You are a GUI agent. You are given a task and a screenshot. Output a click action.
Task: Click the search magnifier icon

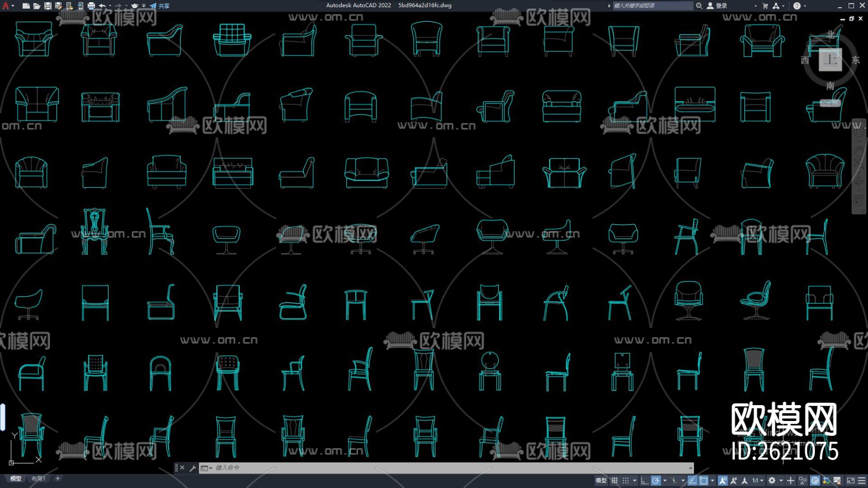click(x=699, y=6)
